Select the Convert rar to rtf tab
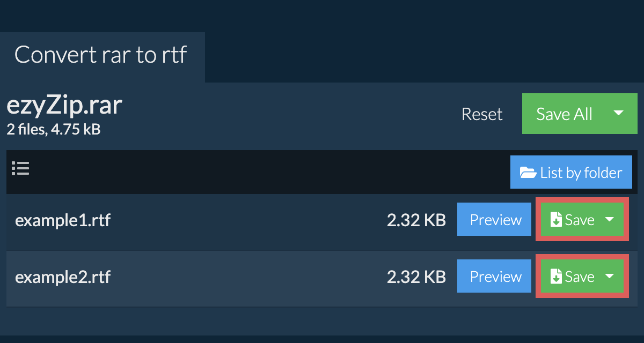The width and height of the screenshot is (644, 343). coord(101,55)
